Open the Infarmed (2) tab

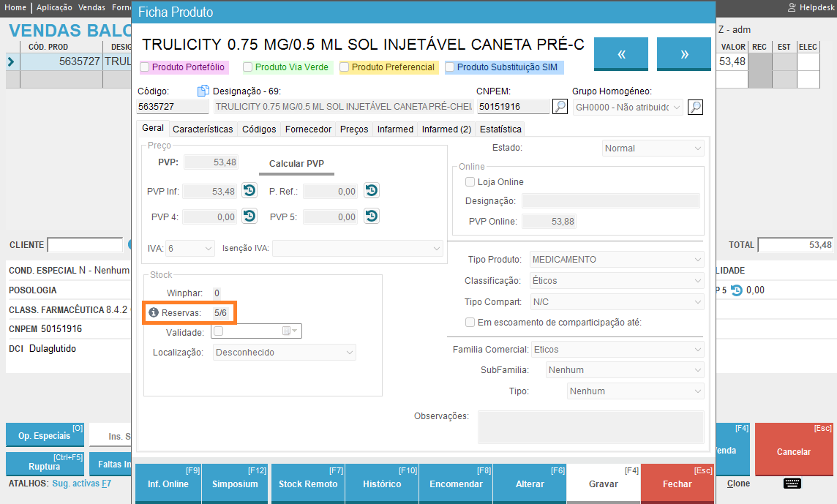click(x=446, y=129)
